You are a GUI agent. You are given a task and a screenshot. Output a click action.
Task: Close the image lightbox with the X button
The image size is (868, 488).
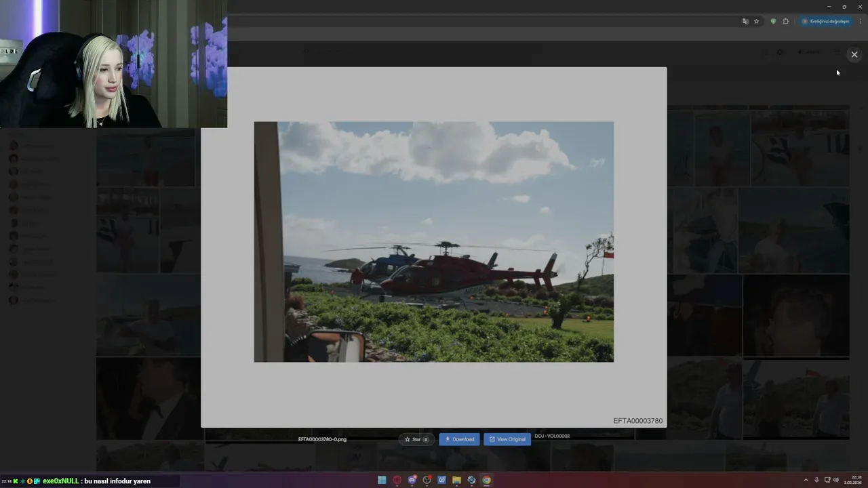point(854,54)
